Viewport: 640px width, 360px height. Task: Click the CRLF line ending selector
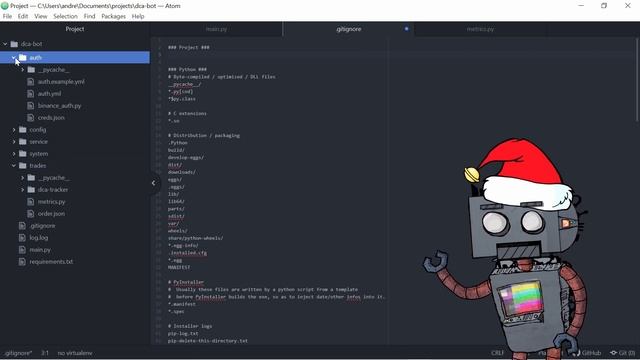tap(498, 353)
